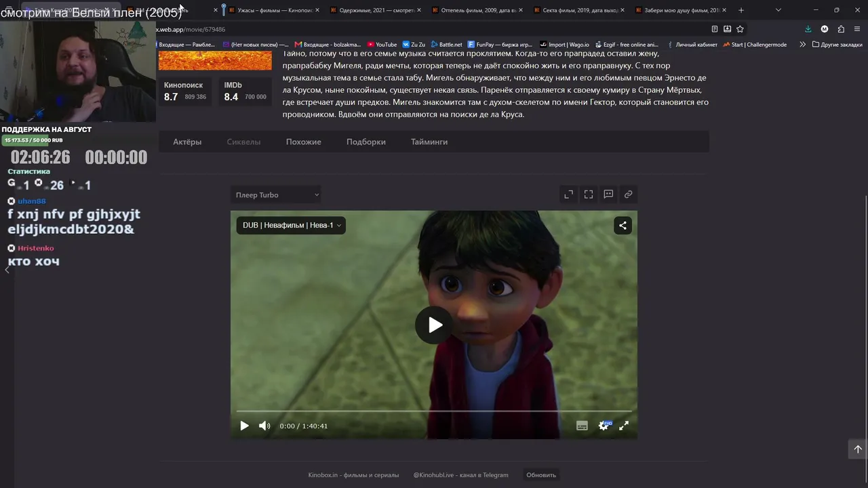
Task: Open the browser extensions puzzle icon
Action: point(841,29)
